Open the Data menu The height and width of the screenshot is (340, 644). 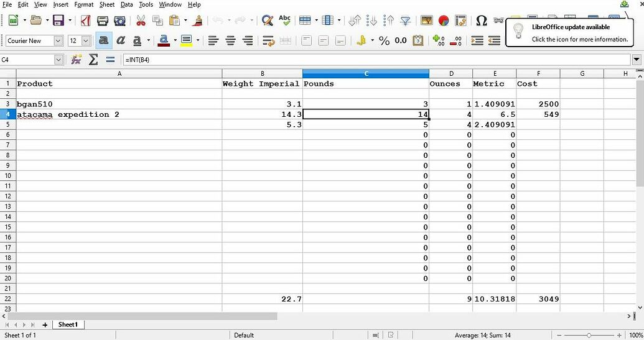[126, 4]
